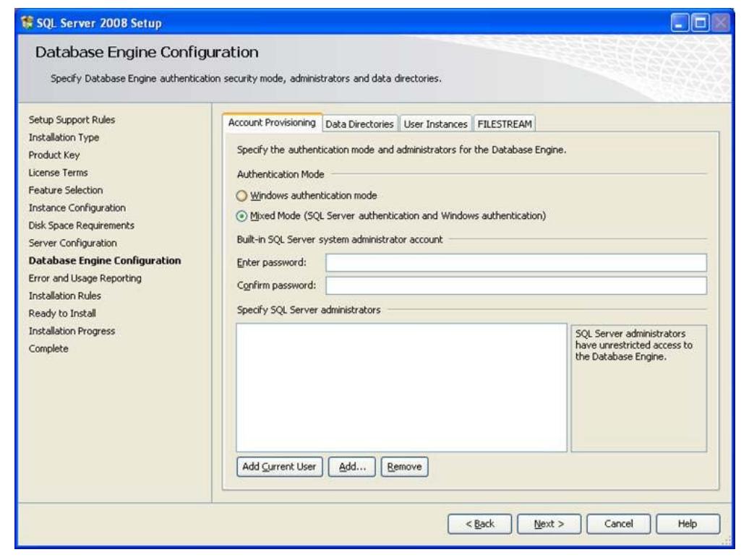The image size is (749, 560).
Task: Click the Setup Support Rules step
Action: coord(72,120)
